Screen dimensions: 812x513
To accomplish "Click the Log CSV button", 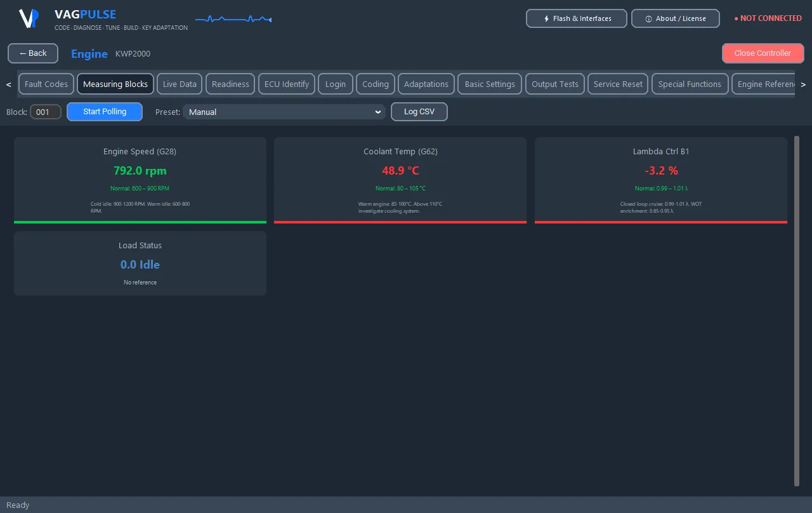I will coord(419,112).
